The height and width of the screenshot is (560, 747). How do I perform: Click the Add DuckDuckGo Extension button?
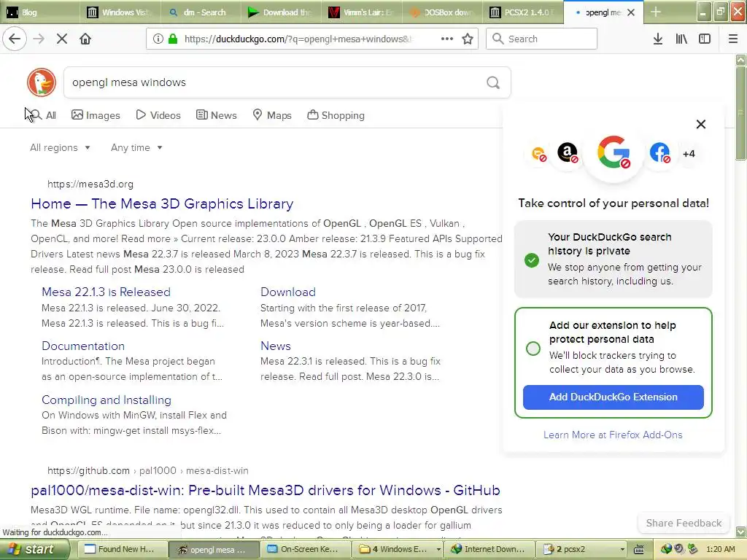613,397
